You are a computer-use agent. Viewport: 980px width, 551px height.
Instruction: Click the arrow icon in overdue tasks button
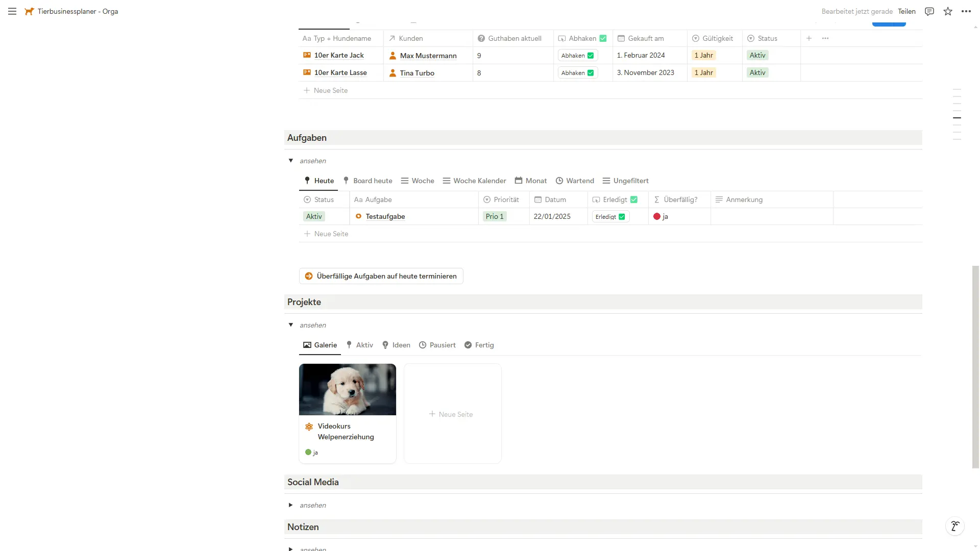coord(309,276)
